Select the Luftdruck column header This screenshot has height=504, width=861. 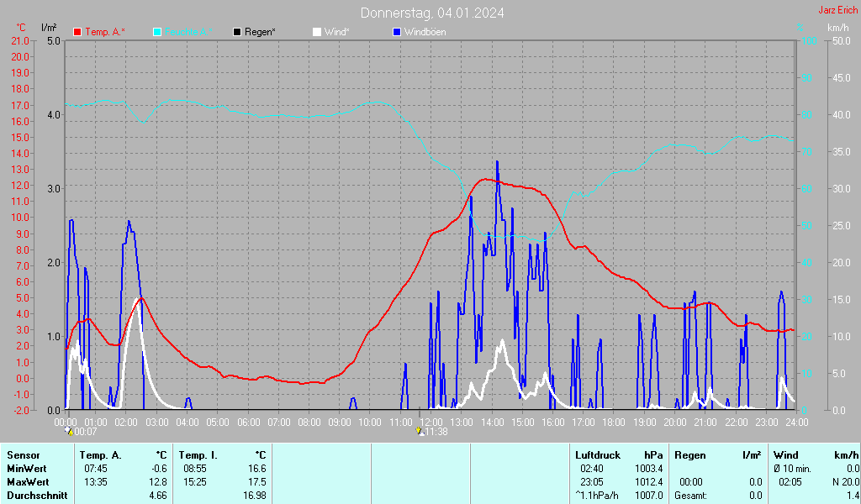point(597,455)
